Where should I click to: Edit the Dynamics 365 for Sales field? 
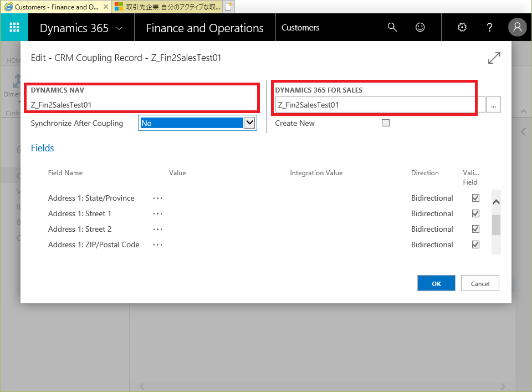point(380,105)
